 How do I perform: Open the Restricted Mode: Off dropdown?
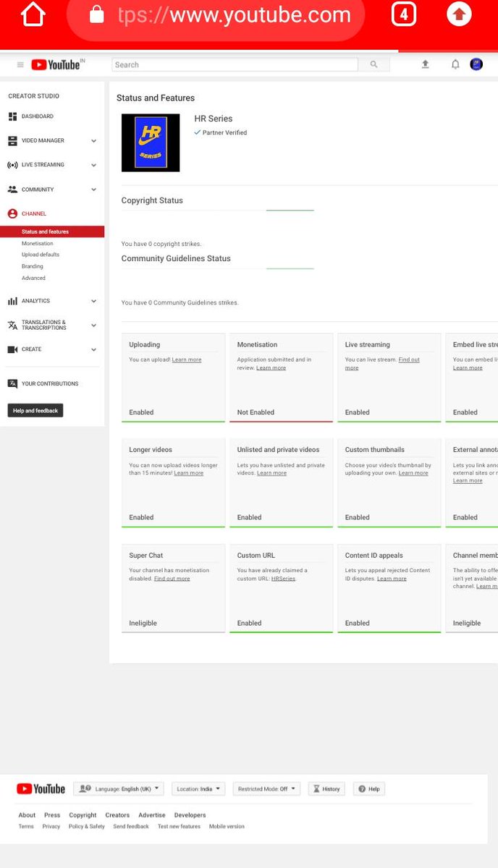coord(267,789)
